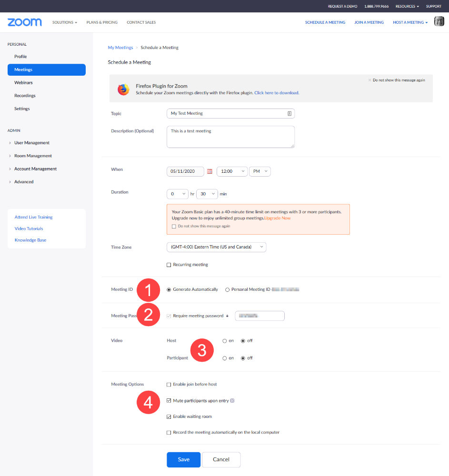Check Enable join before host
The image size is (449, 476).
pyautogui.click(x=169, y=385)
